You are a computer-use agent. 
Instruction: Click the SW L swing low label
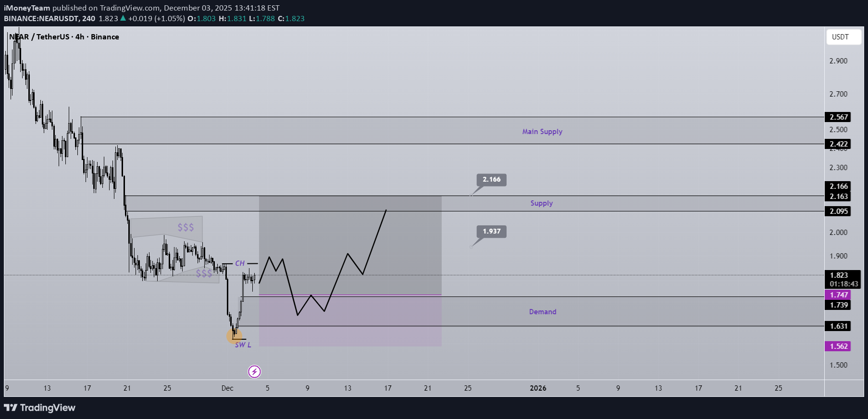(243, 345)
